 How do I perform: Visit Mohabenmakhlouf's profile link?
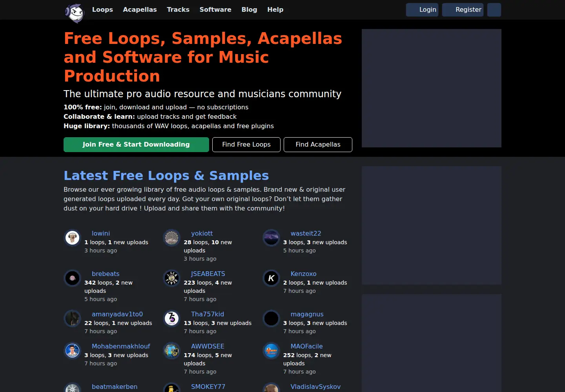click(x=121, y=346)
